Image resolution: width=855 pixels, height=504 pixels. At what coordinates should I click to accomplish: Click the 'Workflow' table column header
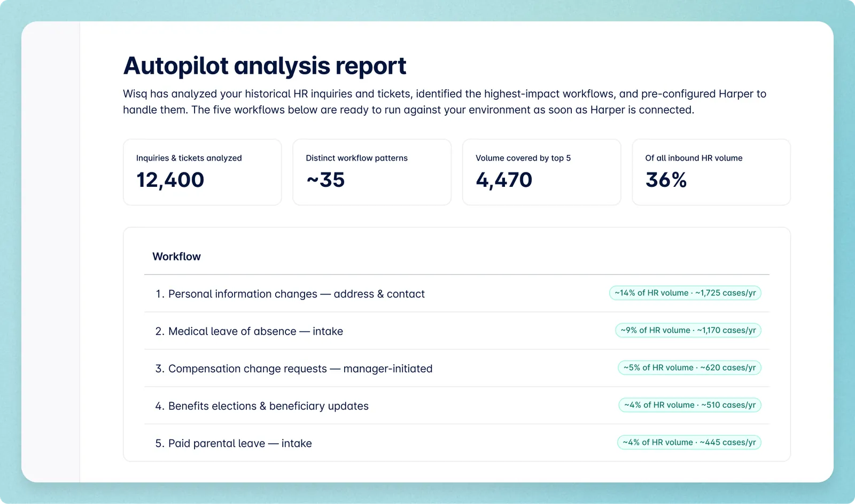(177, 256)
